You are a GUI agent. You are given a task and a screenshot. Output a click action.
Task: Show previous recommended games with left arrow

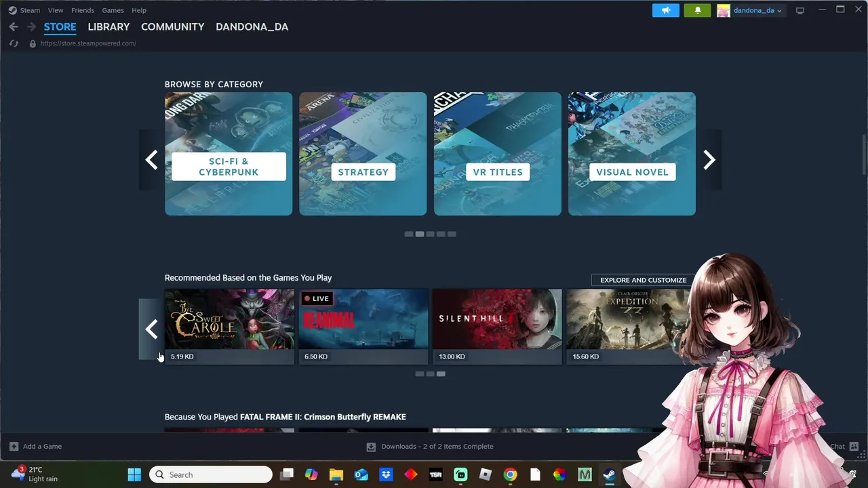[151, 329]
